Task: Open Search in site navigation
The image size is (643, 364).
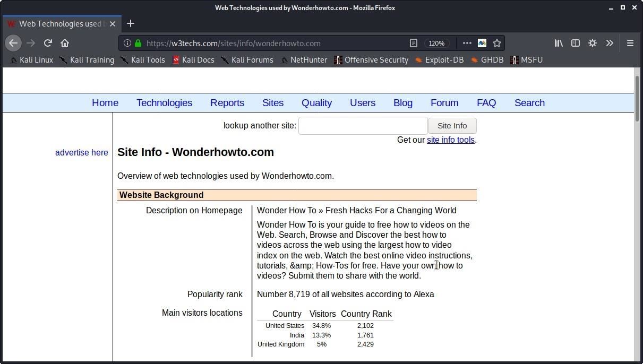Action: coord(529,103)
